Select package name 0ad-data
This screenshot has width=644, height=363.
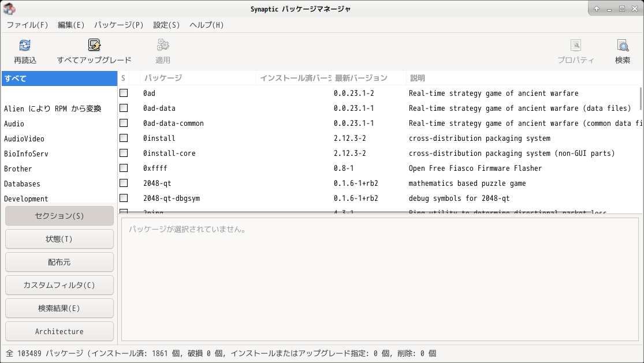(159, 108)
